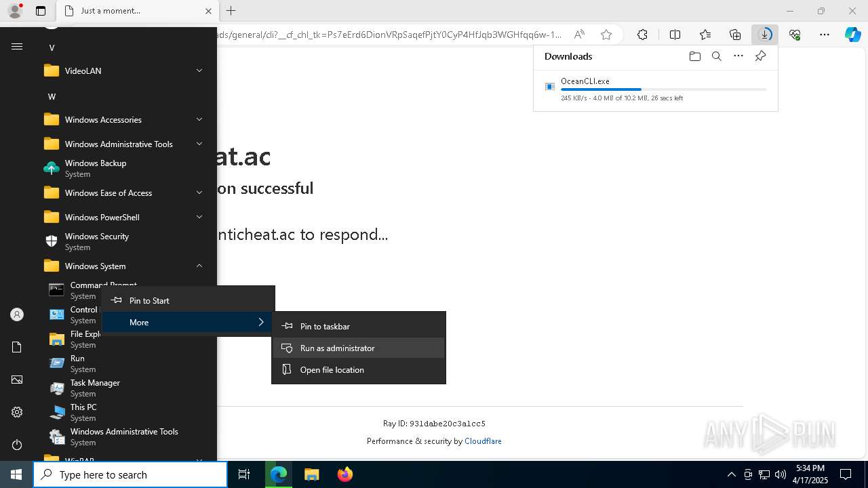Screen dimensions: 868x488
Task: Choose Pin to taskbar
Action: click(359, 326)
